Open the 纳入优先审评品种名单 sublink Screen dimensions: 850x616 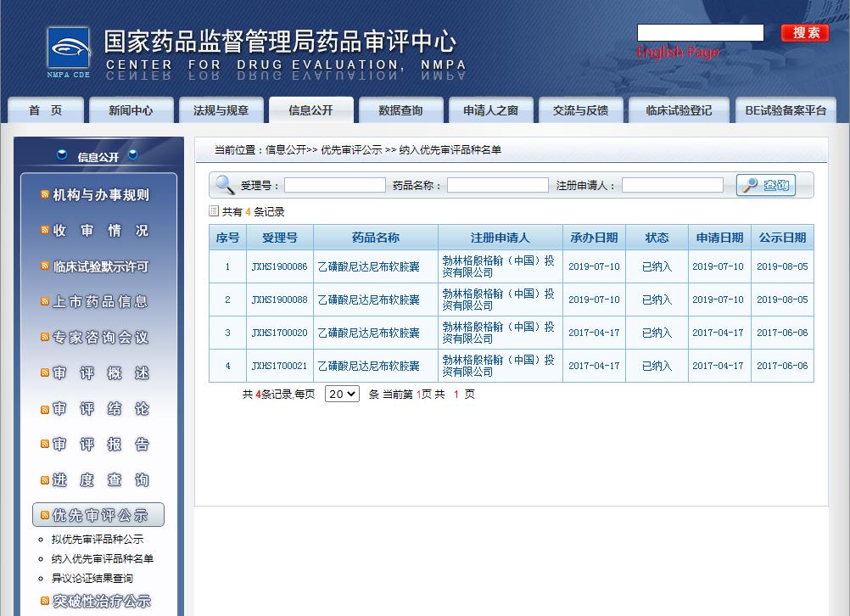103,558
